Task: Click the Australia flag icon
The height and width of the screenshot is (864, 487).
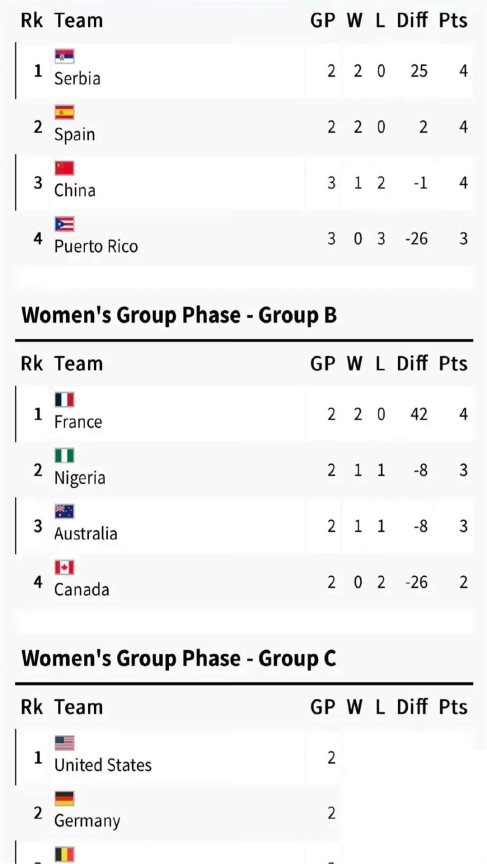Action: coord(64,511)
